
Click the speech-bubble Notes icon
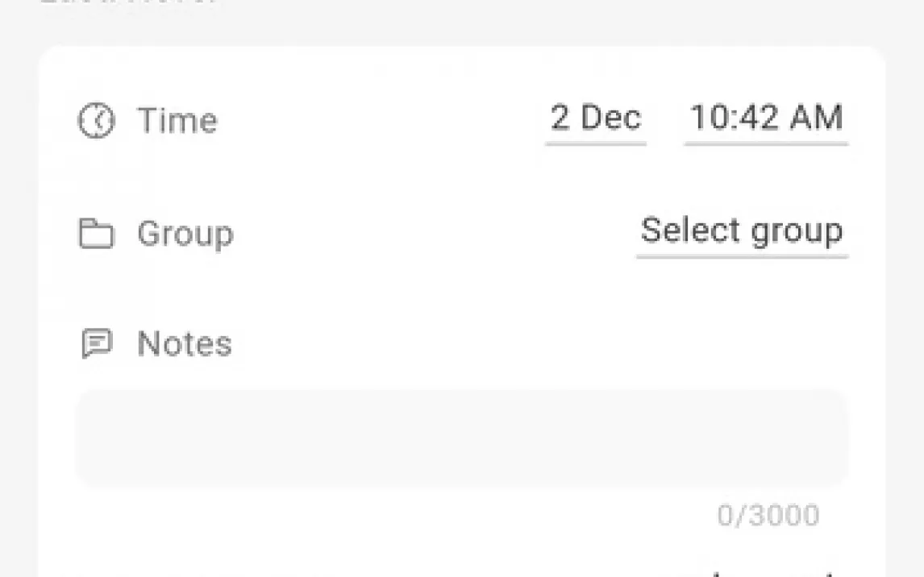[97, 344]
